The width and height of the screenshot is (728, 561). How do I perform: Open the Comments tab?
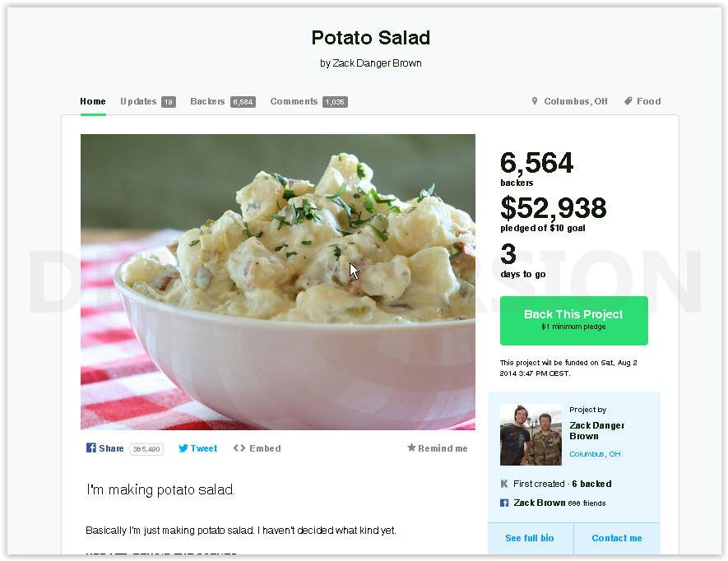[308, 102]
